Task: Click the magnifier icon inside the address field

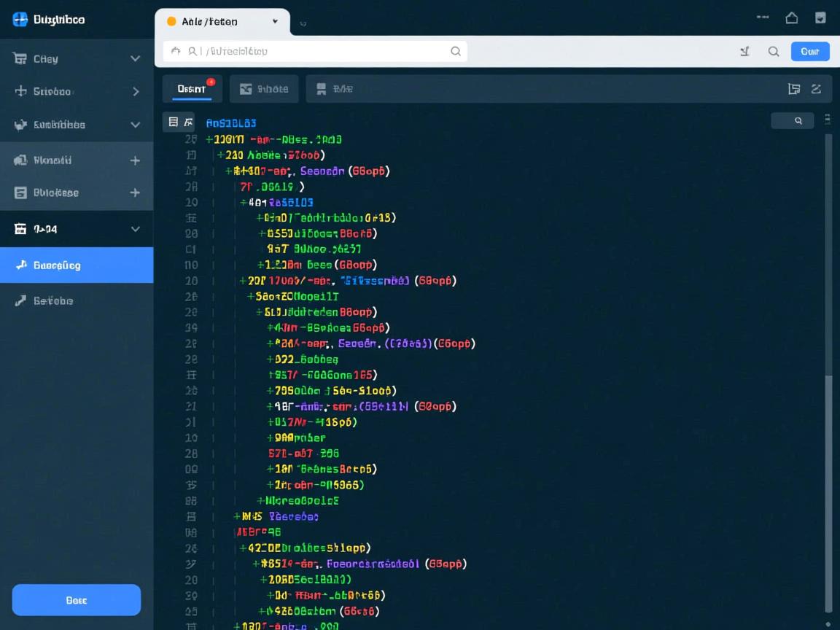Action: click(x=456, y=51)
